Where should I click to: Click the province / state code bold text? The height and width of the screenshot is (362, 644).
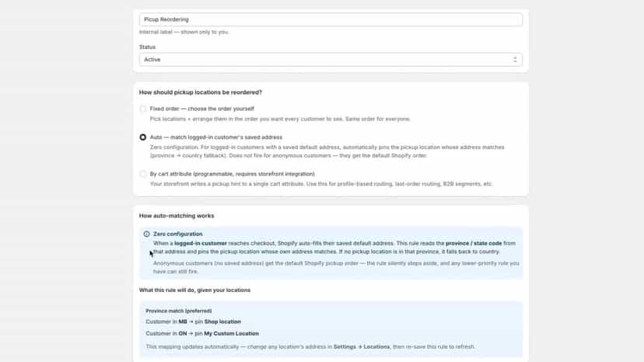(x=474, y=243)
